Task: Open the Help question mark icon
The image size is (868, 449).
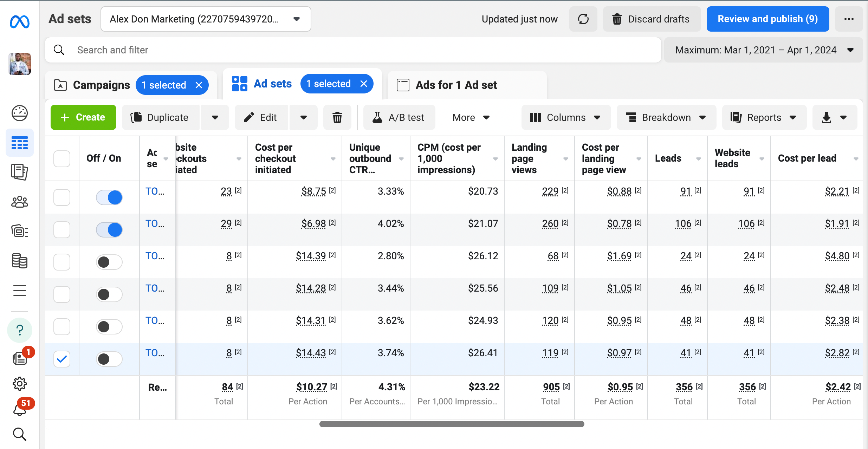Action: 20,330
